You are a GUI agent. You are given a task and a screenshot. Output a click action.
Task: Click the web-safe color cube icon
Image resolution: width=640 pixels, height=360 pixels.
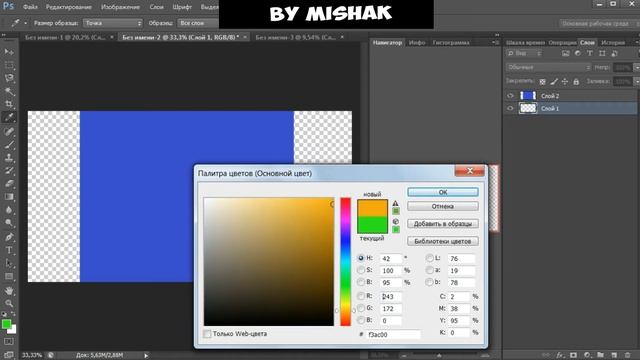click(x=395, y=221)
